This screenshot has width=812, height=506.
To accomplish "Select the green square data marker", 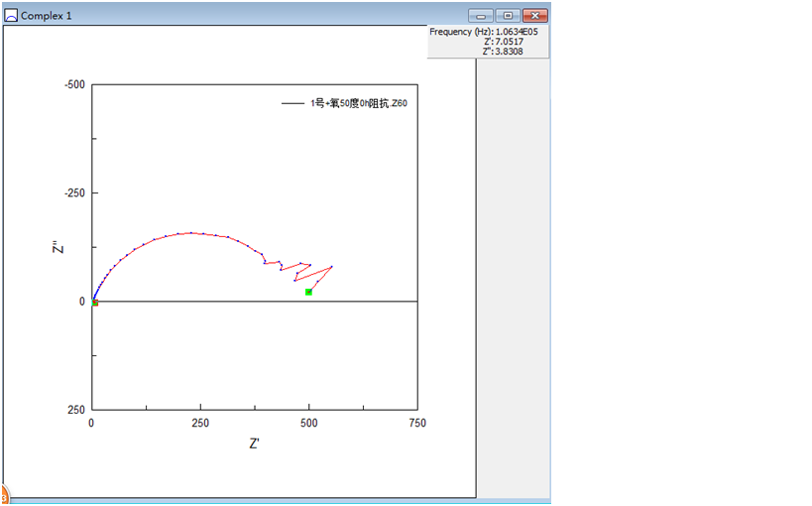I will (x=308, y=293).
